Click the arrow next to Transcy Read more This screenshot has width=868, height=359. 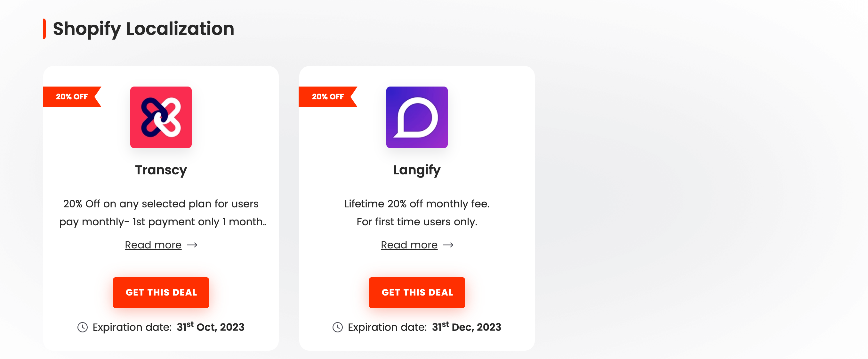(x=192, y=245)
